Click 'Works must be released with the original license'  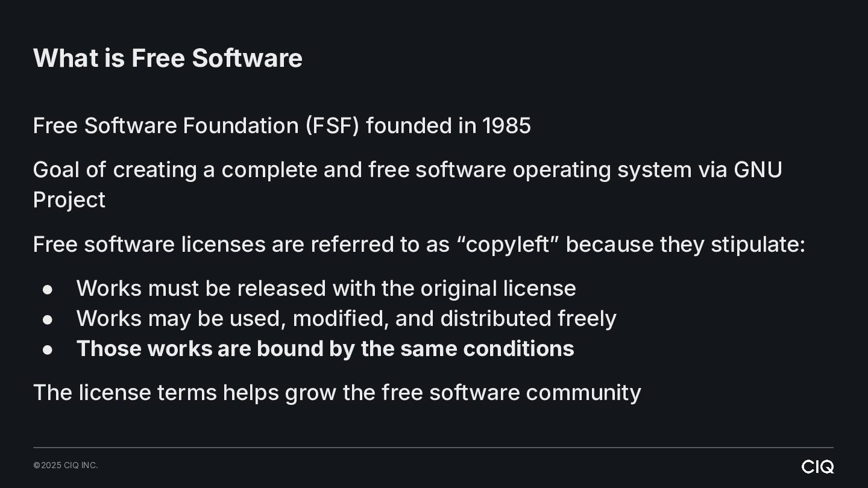point(326,288)
